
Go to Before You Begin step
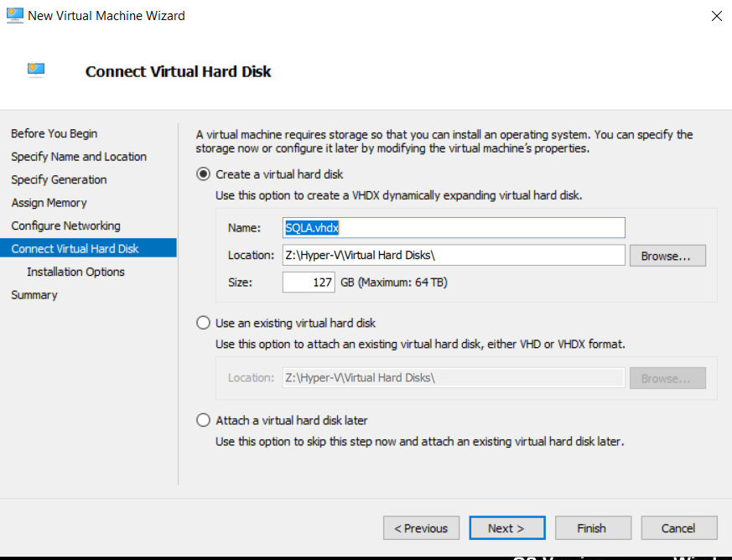(55, 133)
